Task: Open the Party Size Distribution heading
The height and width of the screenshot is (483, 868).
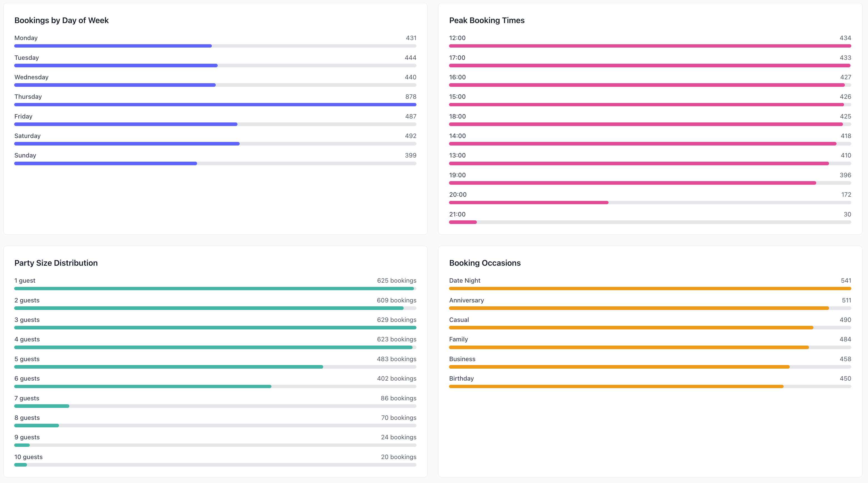Action: [56, 263]
